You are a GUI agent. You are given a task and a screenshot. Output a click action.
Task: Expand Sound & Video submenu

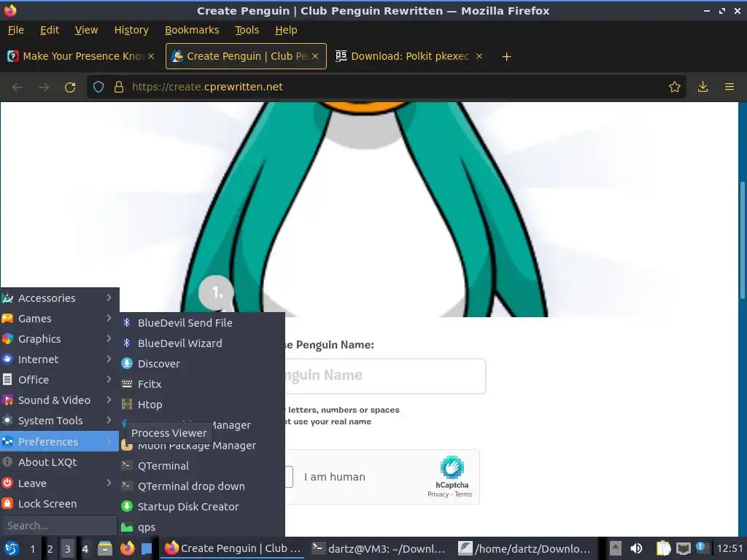[x=59, y=400]
